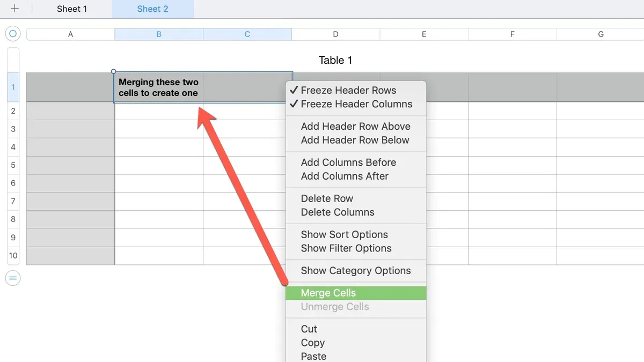The width and height of the screenshot is (644, 362).
Task: Select row 9 header
Action: [x=13, y=238]
